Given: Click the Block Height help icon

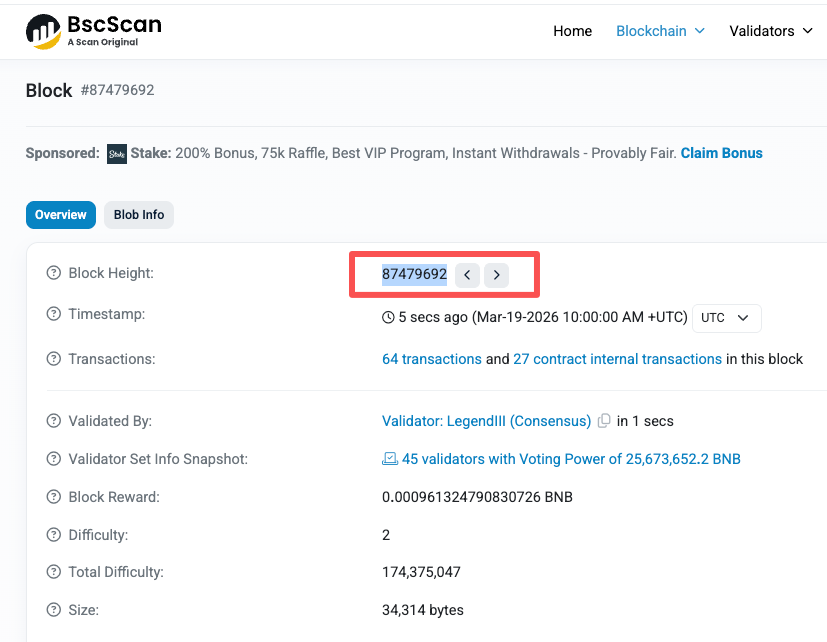Looking at the screenshot, I should point(54,274).
